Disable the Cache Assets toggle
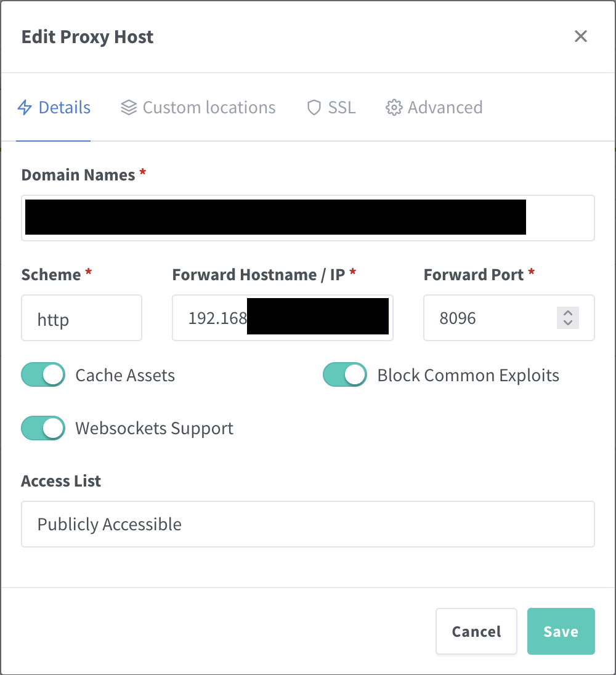The image size is (616, 675). click(43, 375)
